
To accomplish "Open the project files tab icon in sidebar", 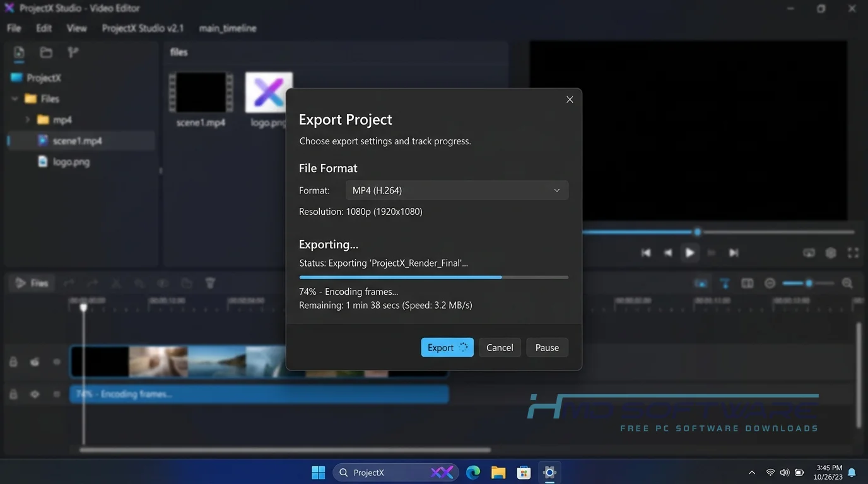I will point(19,52).
